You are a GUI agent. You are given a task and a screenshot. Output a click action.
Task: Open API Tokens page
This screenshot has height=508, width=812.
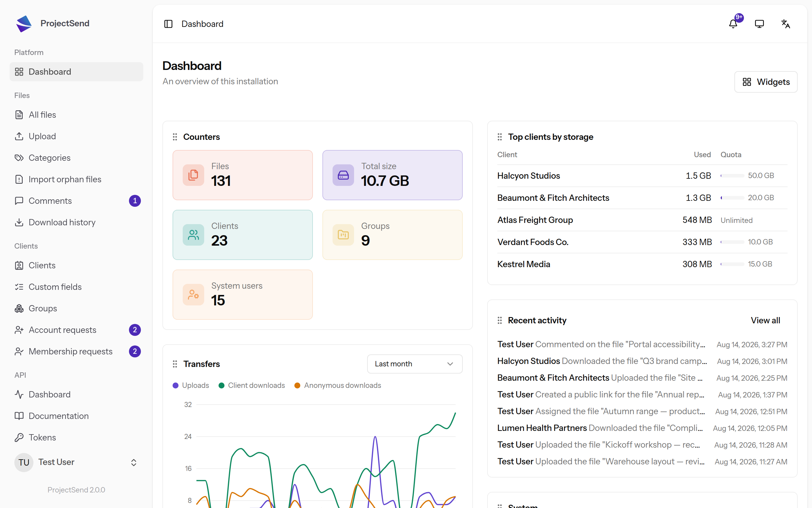point(76,437)
